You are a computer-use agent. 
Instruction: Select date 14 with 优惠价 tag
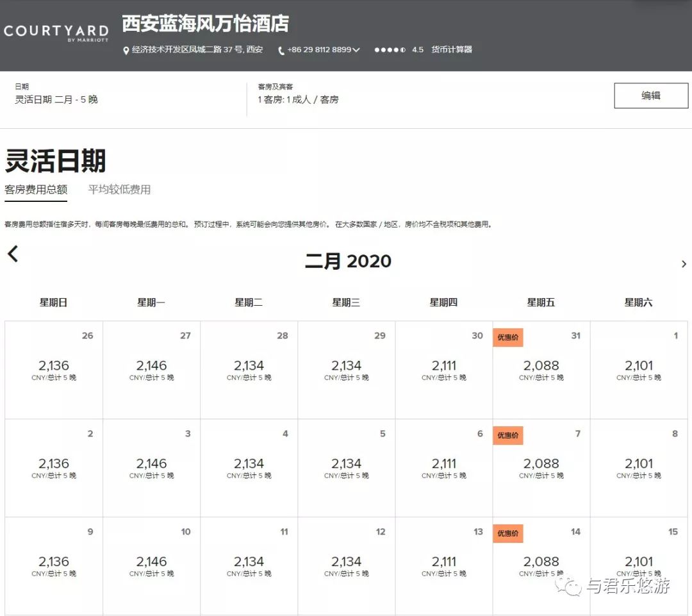541,566
